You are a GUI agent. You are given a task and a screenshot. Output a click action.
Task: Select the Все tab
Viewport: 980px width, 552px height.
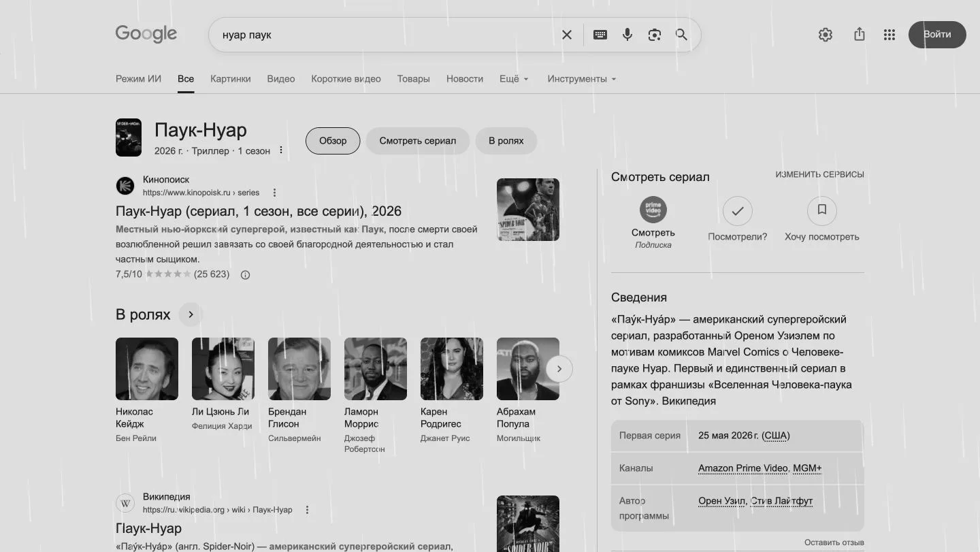(x=186, y=79)
